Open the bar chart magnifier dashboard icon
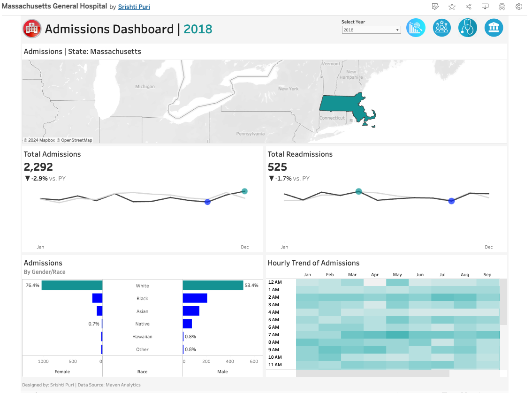The width and height of the screenshot is (532, 393). (x=416, y=28)
